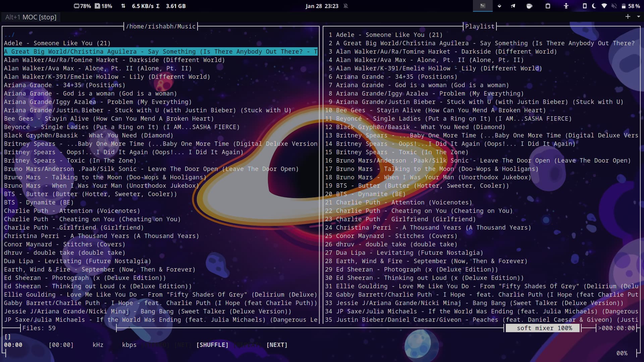Click the soft mixer 100% volume bar

[543, 328]
